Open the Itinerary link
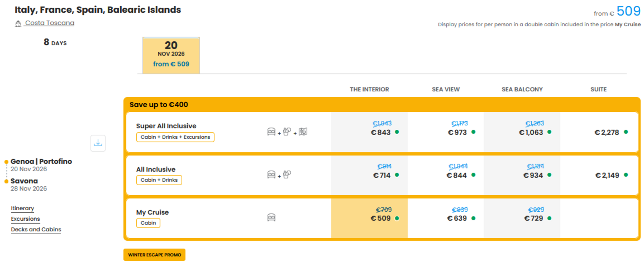This screenshot has width=644, height=267. pos(22,208)
